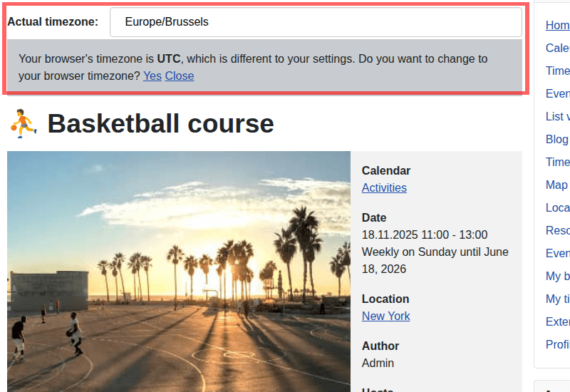
Task: Open the Resources sidebar menu item
Action: pyautogui.click(x=558, y=230)
